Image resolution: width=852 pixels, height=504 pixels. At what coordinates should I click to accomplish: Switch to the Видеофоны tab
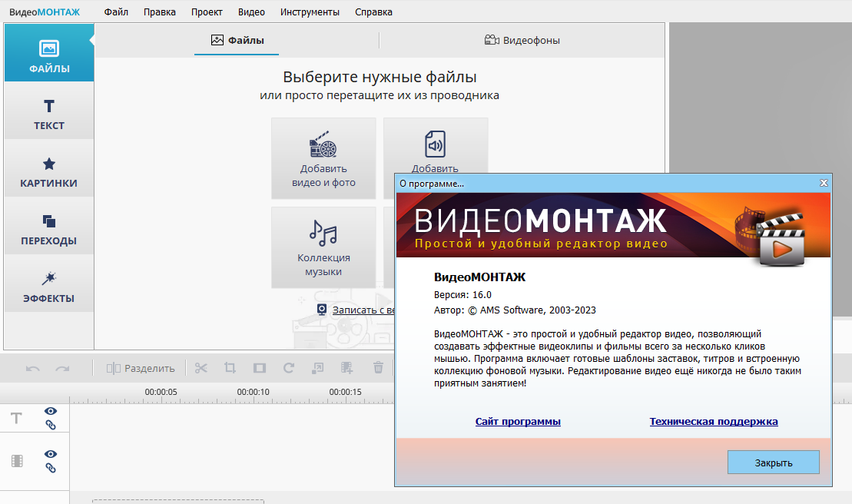[x=522, y=40]
